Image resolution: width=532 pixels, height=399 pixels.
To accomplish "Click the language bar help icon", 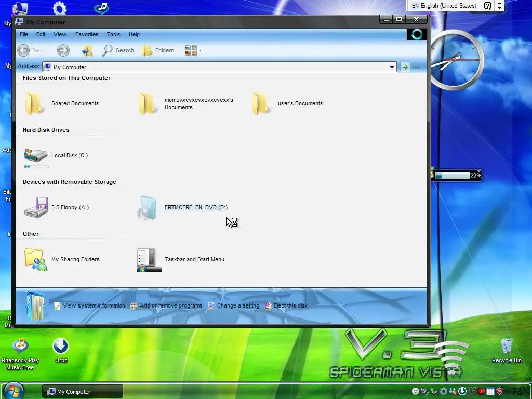I will [x=487, y=6].
